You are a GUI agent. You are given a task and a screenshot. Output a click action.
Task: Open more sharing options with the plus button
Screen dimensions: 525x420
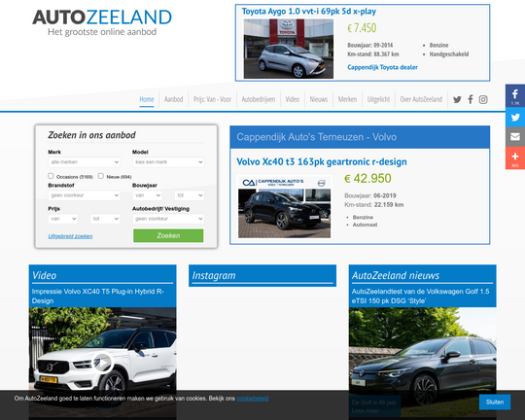[515, 158]
